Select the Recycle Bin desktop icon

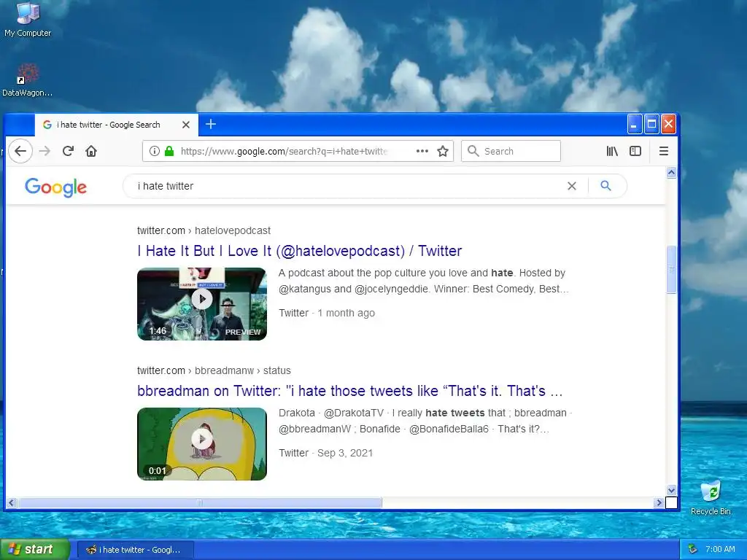click(x=711, y=497)
